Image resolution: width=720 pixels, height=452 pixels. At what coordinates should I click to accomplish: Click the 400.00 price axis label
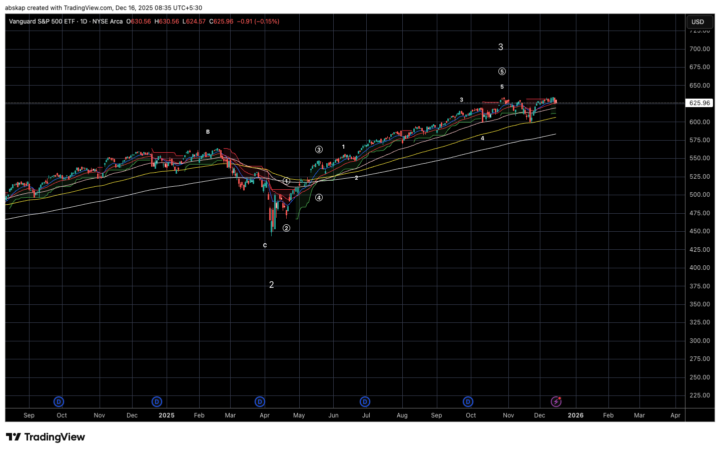(x=700, y=267)
